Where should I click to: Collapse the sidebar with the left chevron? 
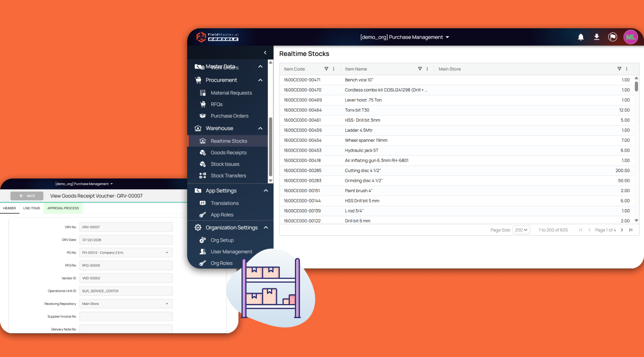pyautogui.click(x=265, y=53)
